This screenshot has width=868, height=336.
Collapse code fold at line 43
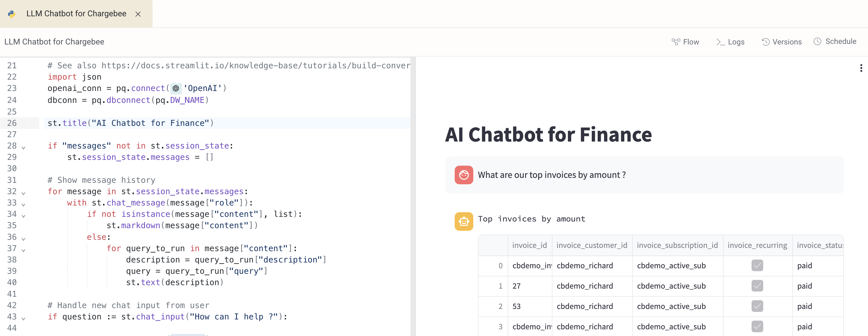[23, 318]
